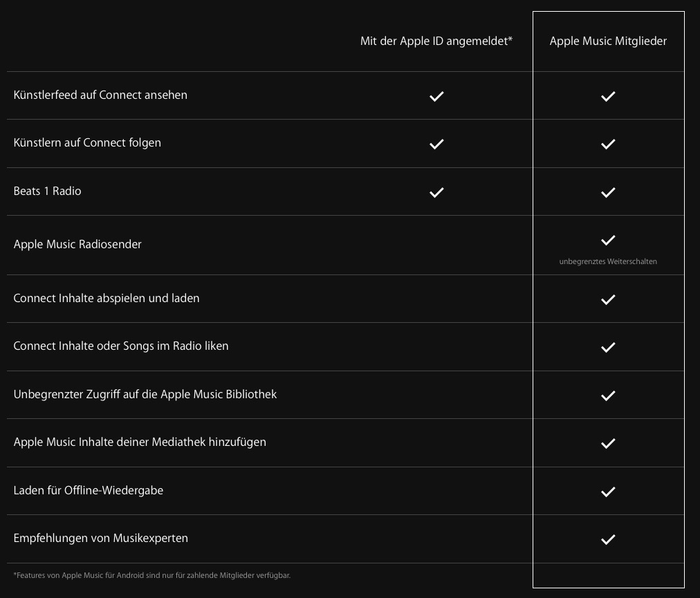Click the 'Empfehlungen von Musikexperten' row label
The image size is (700, 598).
point(101,538)
